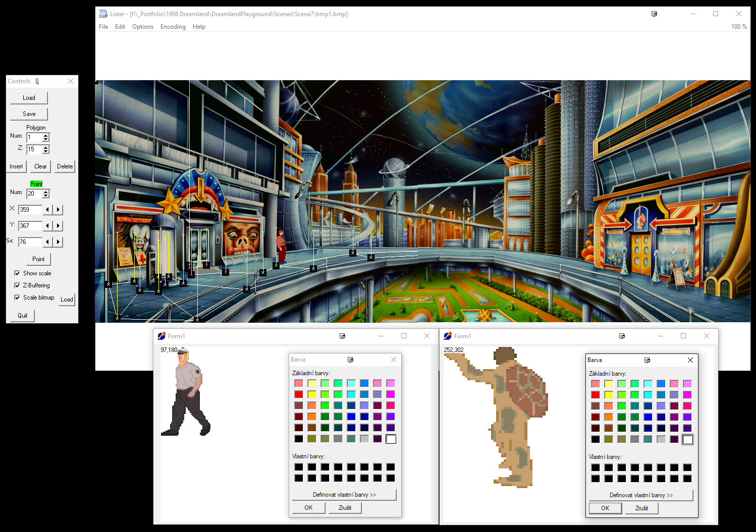Screen dimensions: 756x532
Task: Close the left Barva color dialog
Action: pos(394,360)
